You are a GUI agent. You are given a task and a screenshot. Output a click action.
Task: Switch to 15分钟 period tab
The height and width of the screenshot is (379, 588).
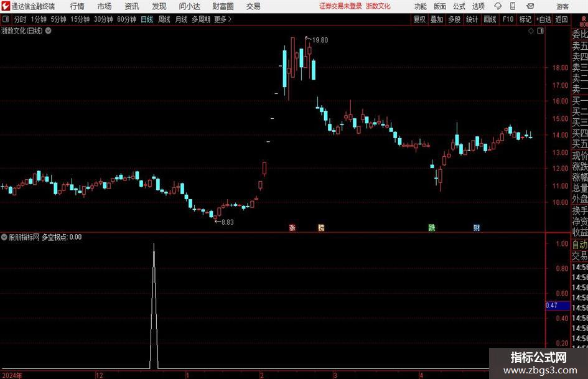tap(80, 19)
